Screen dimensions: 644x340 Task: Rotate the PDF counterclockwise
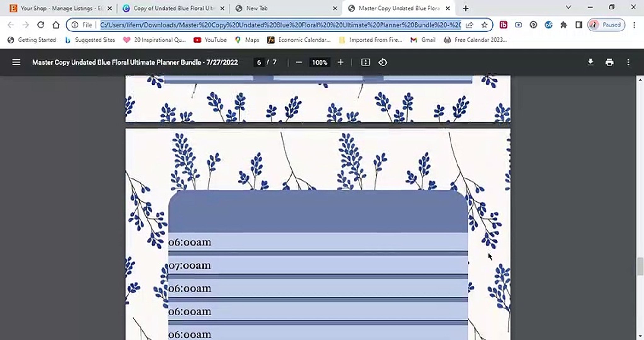point(382,62)
